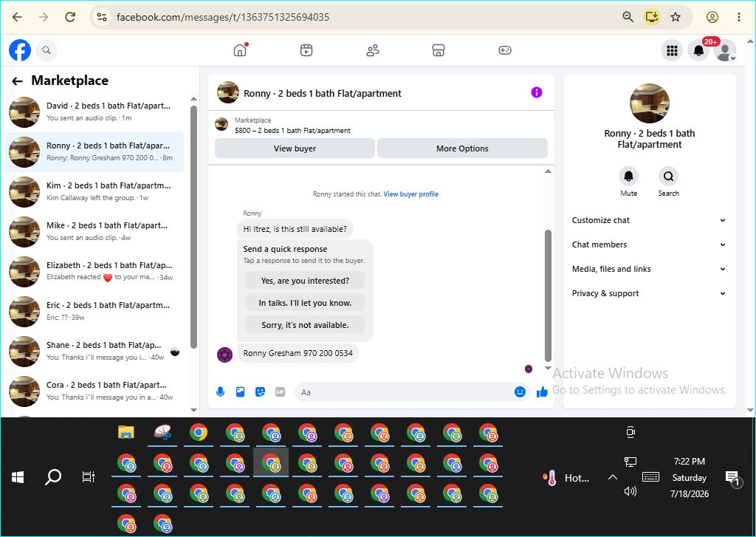The image size is (756, 537).
Task: Click the browser reload icon
Action: (70, 18)
